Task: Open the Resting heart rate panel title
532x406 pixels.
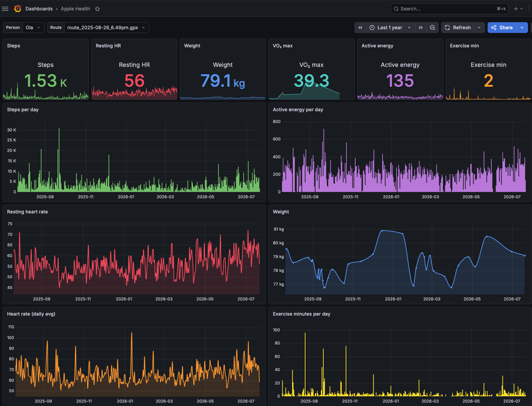Action: [28, 212]
